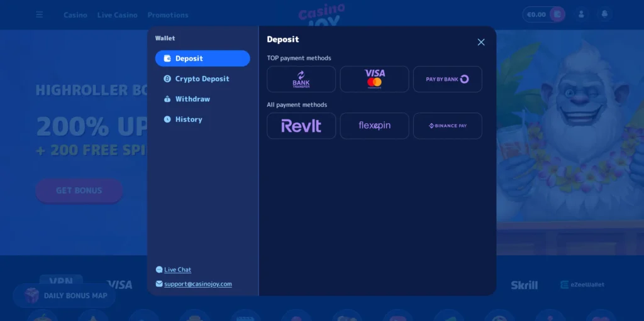Click the Live Chat bubble icon
Image resolution: width=644 pixels, height=321 pixels.
[159, 269]
